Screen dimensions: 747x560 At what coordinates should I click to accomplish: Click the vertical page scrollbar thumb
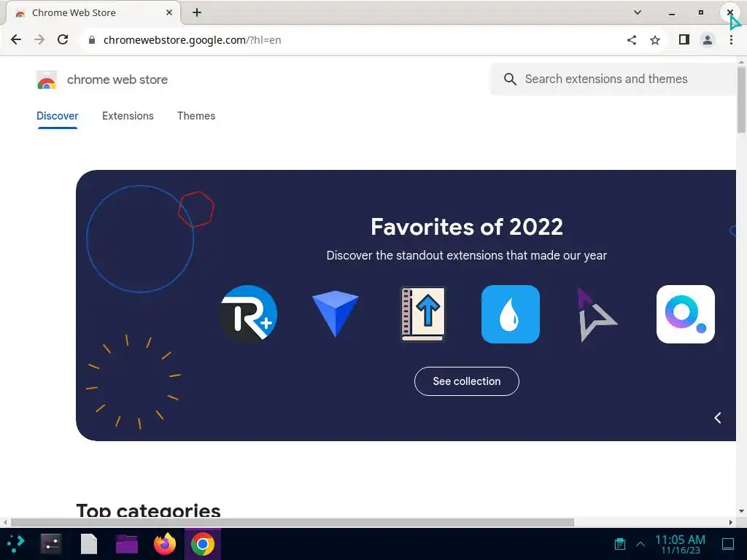coord(741,99)
